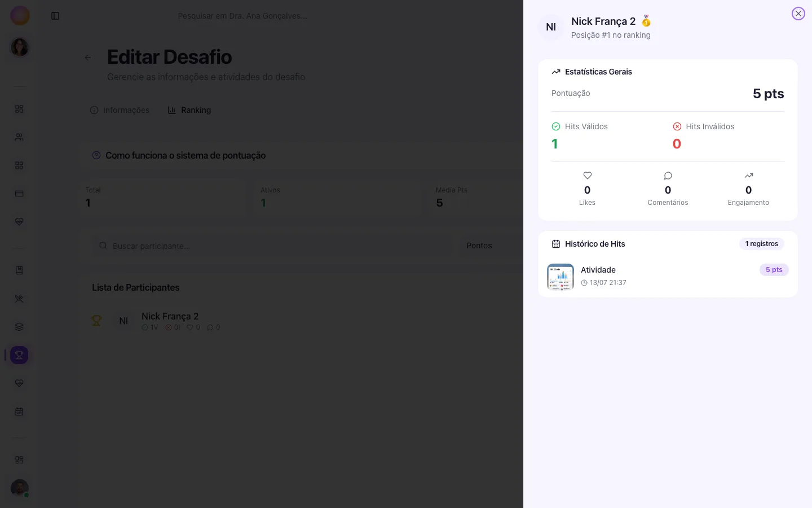Click the gold medal beside Nick França 2
Image resolution: width=812 pixels, height=508 pixels.
point(646,21)
